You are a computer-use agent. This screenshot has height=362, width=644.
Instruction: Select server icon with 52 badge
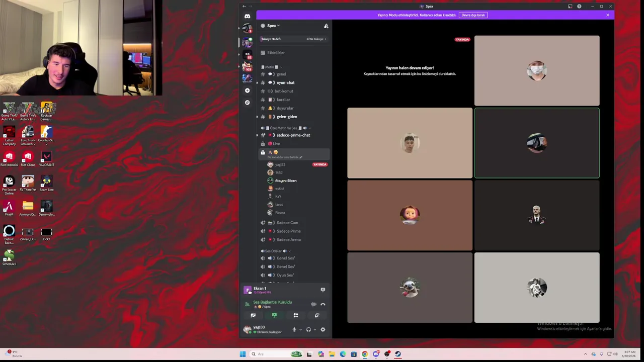247,54
